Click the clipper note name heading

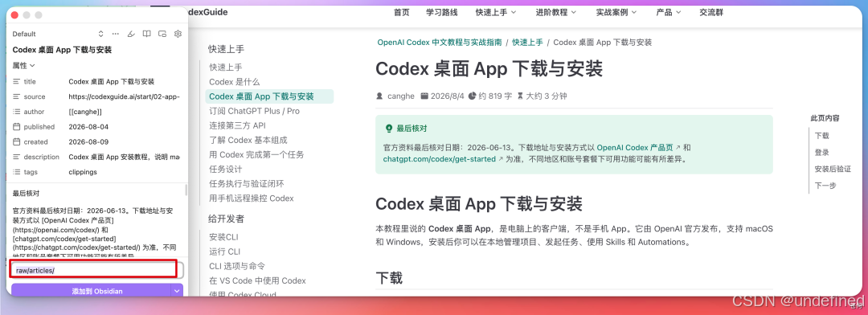tap(62, 50)
